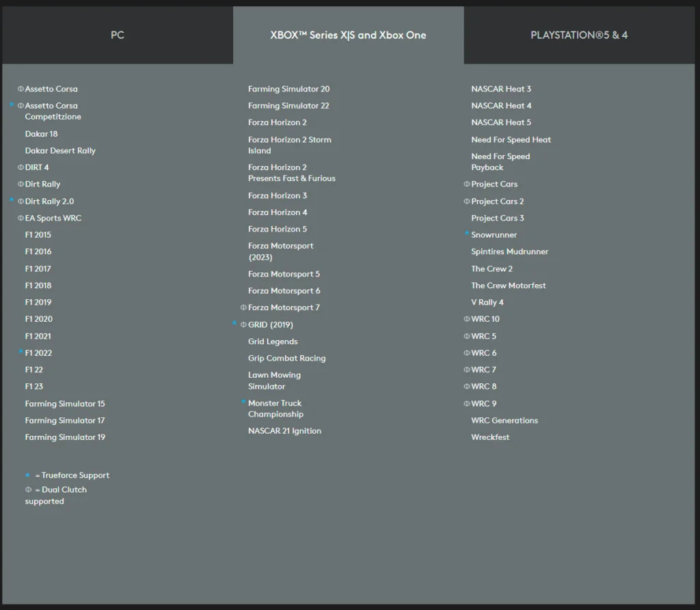Click the Project Cars 3 entry
Screen dimensions: 700x610
(498, 218)
